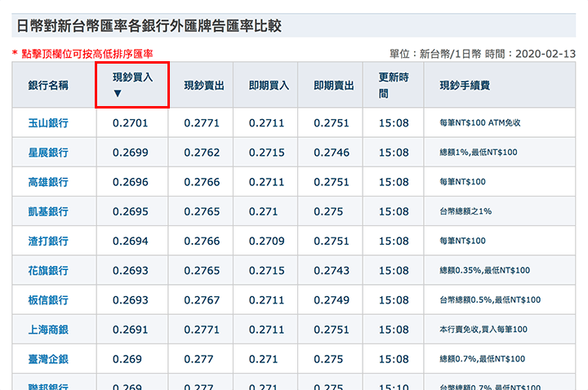The width and height of the screenshot is (588, 390).
Task: Select fee text 台幣總額之1%
Action: [465, 211]
